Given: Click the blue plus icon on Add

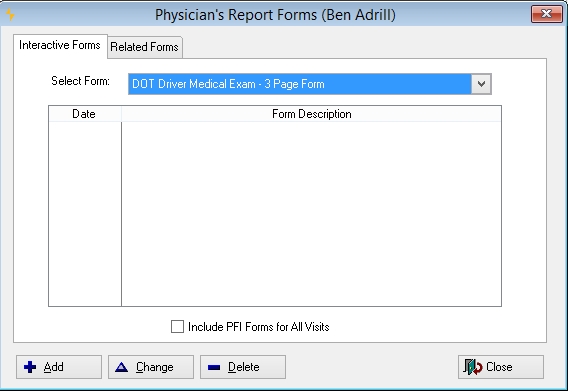Looking at the screenshot, I should pos(30,367).
